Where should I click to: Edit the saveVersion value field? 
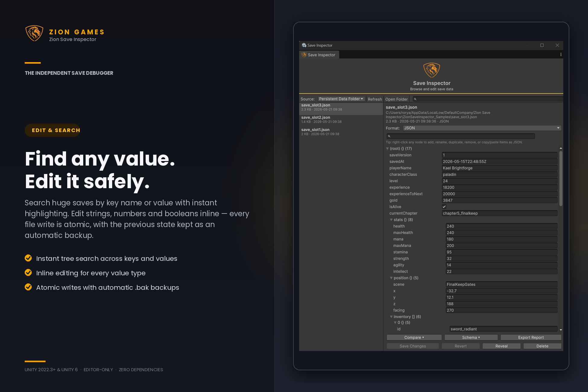[499, 155]
